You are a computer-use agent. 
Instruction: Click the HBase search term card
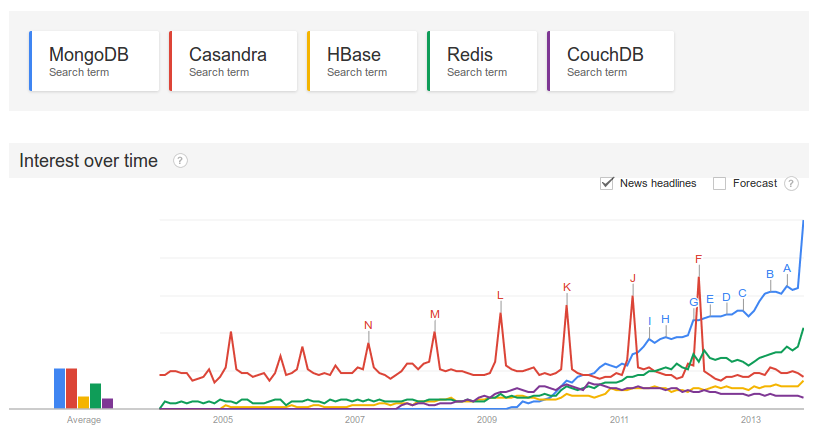click(x=362, y=61)
